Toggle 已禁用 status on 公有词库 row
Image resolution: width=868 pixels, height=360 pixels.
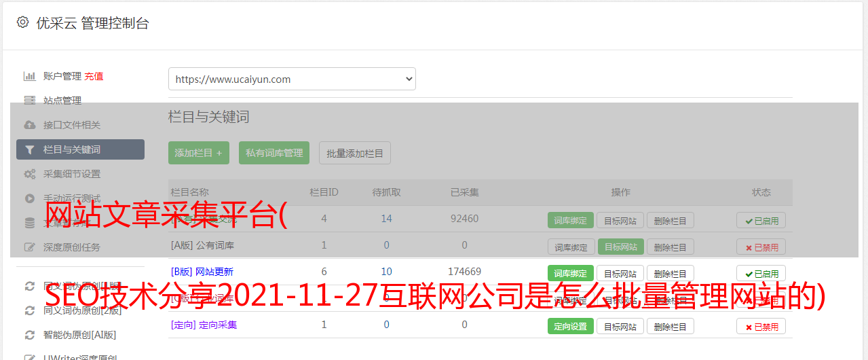(761, 247)
